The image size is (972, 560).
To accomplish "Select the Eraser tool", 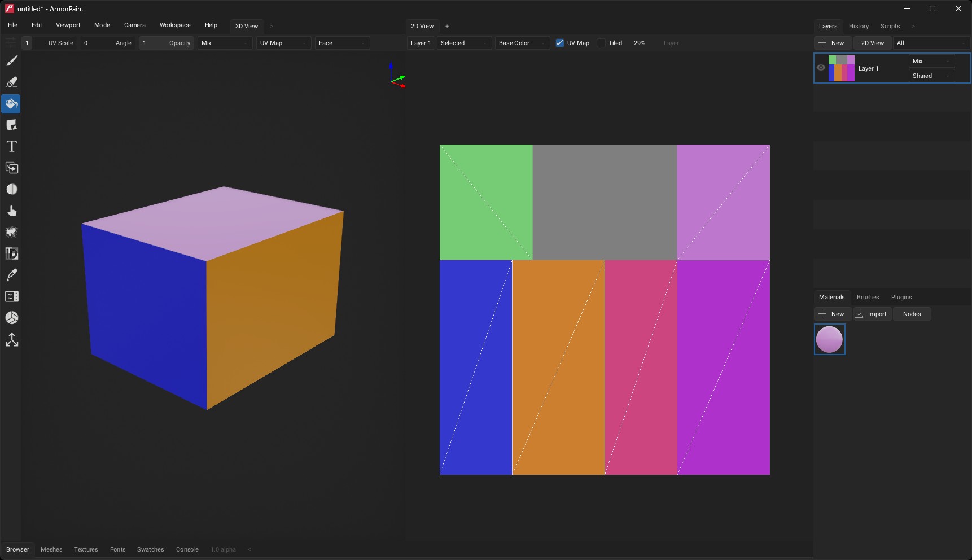I will [x=11, y=82].
